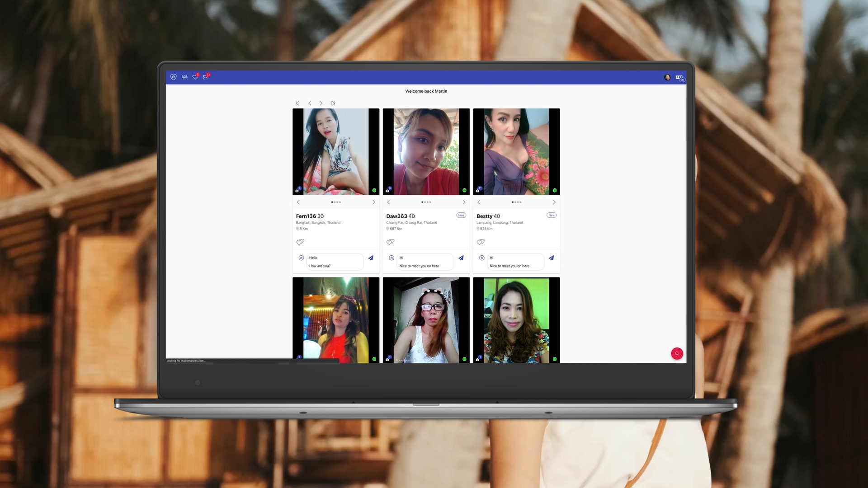Send message to Bestty with paper plane
868x488 pixels.
(x=551, y=258)
